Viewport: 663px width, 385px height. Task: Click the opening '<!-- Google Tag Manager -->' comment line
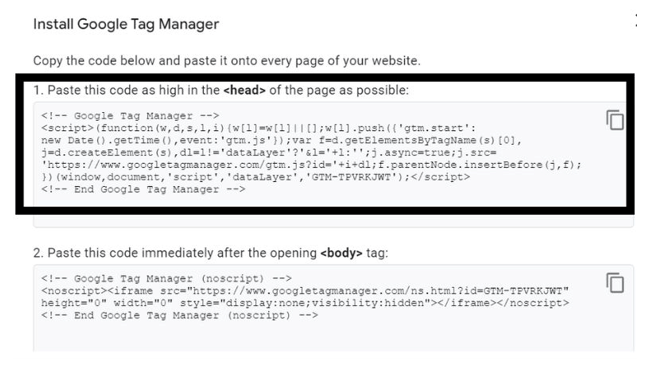(130, 116)
